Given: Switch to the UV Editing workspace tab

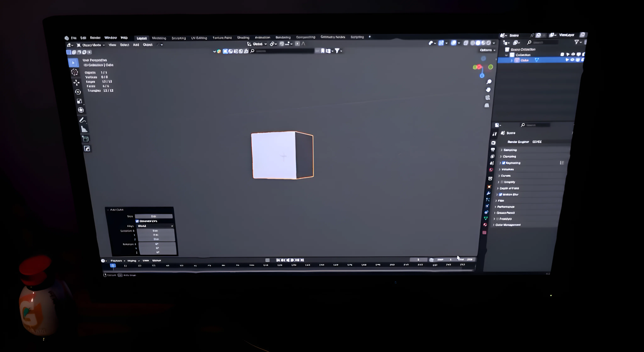Looking at the screenshot, I should pyautogui.click(x=199, y=38).
